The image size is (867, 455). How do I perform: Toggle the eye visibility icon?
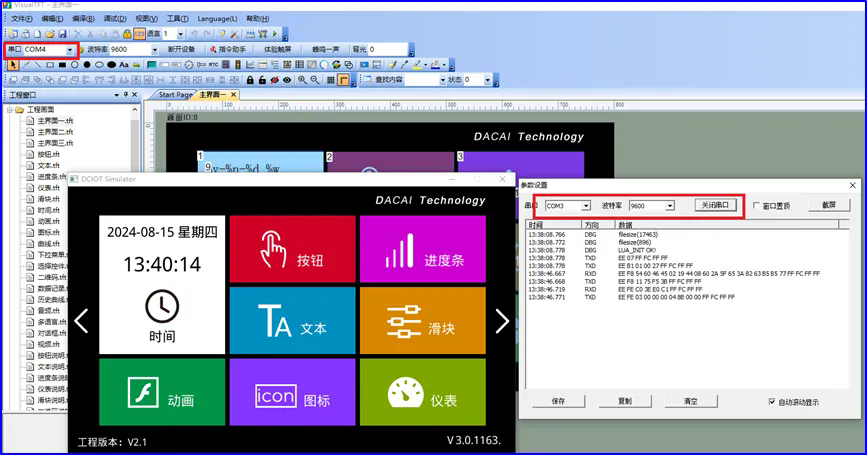pyautogui.click(x=287, y=80)
